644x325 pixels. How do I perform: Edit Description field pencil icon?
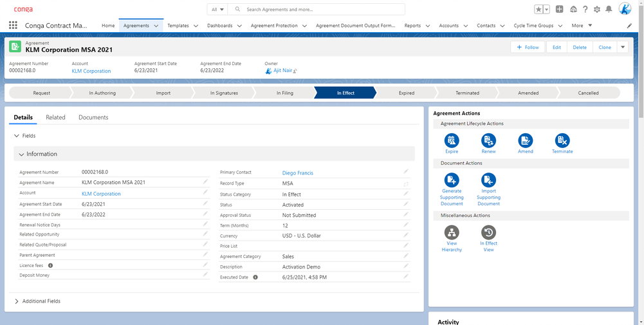click(x=406, y=266)
